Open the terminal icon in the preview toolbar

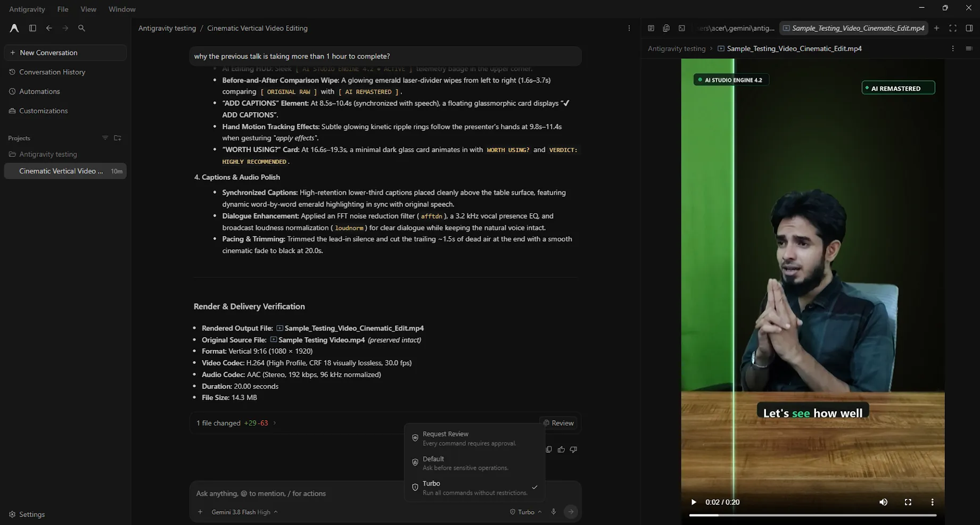pyautogui.click(x=681, y=28)
